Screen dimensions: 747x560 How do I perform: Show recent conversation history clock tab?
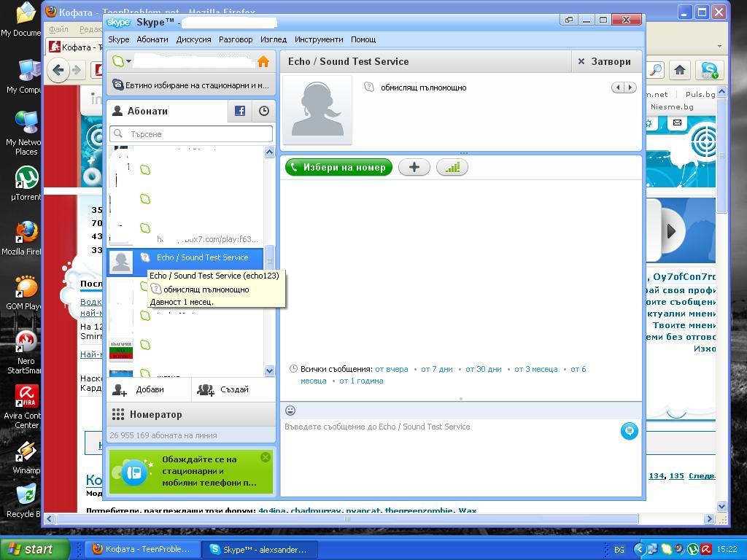pyautogui.click(x=263, y=111)
